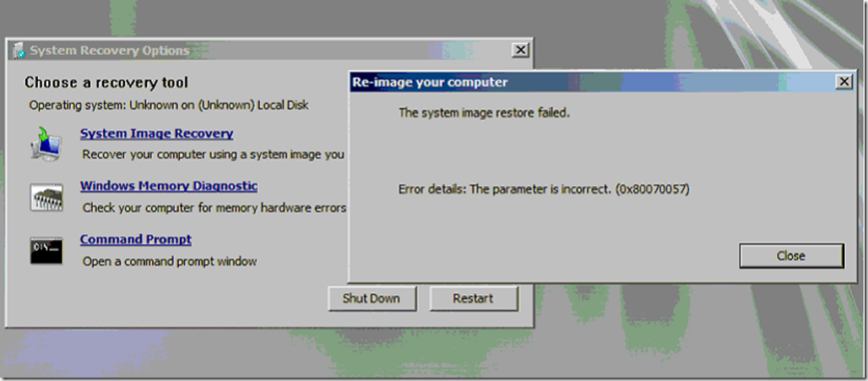868x381 pixels.
Task: Click the 'Open a command prompt window' description
Action: click(170, 261)
